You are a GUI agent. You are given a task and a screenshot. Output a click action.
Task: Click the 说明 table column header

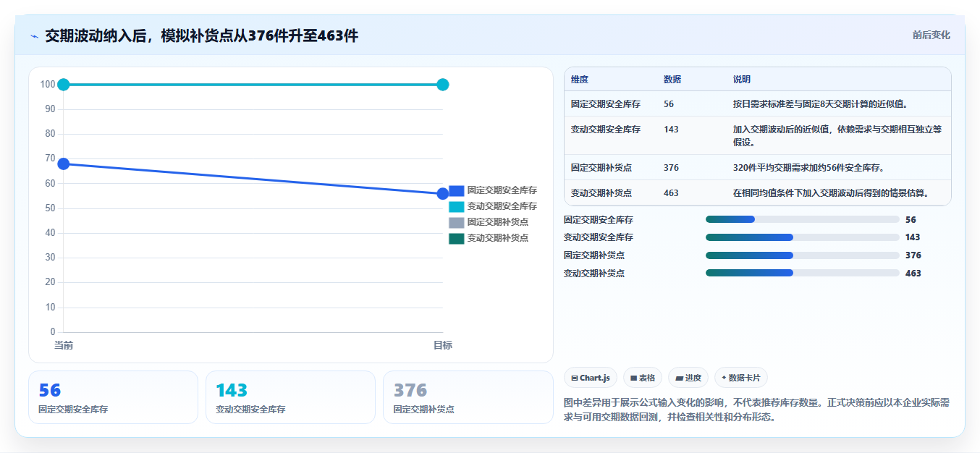[x=742, y=80]
